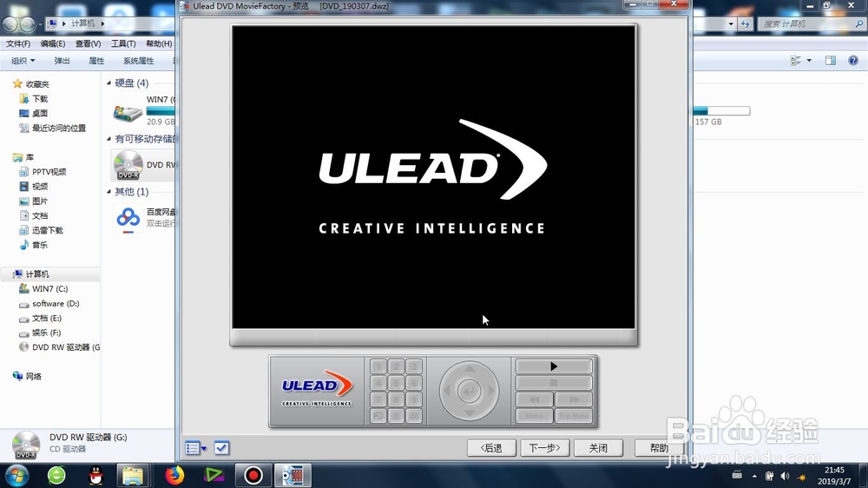Open 帮助(H) menu in Explorer
Image resolution: width=868 pixels, height=488 pixels.
(159, 43)
